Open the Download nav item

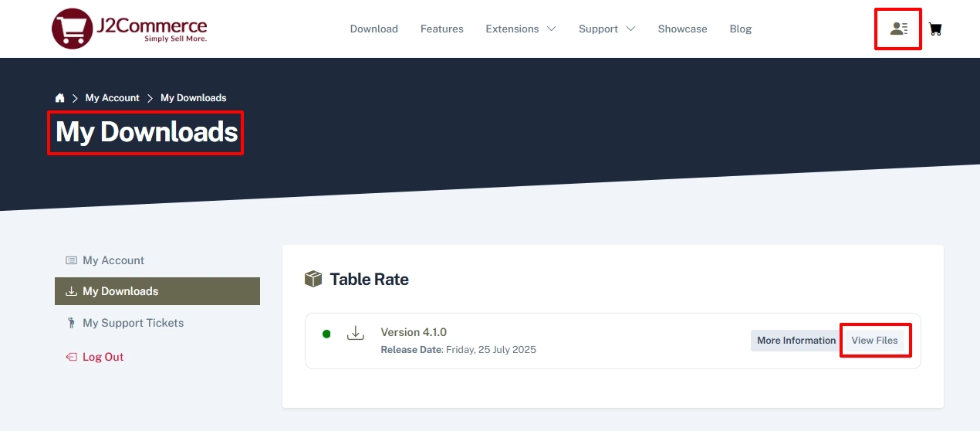coord(374,29)
